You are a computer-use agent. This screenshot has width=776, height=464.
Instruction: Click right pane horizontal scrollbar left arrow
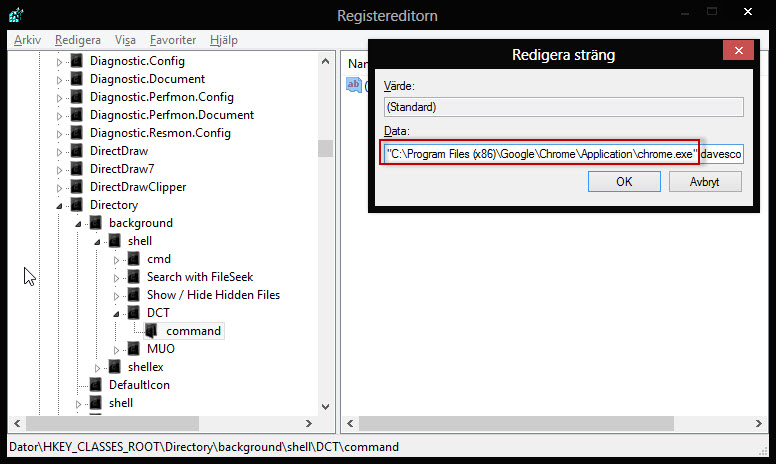[x=350, y=423]
